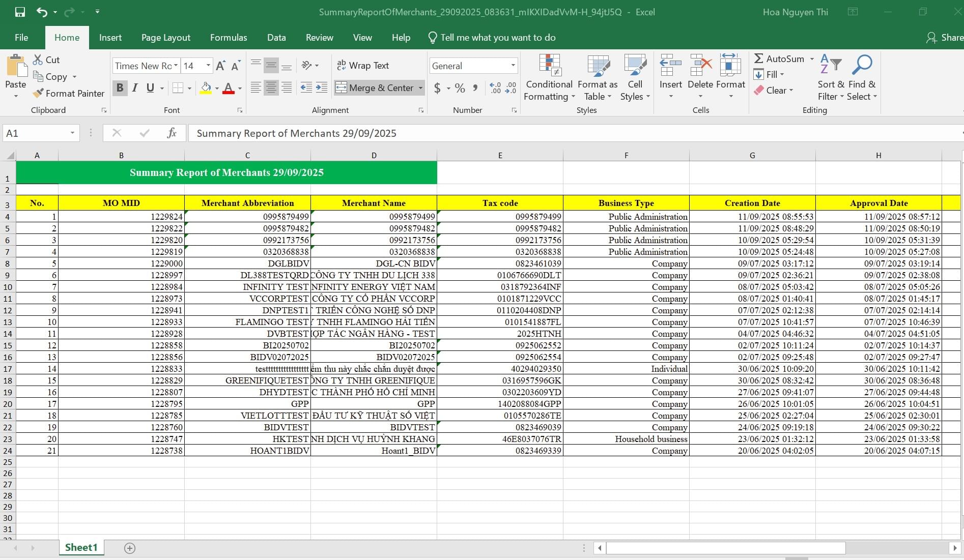
Task: Switch to the Formulas tab
Action: 229,38
